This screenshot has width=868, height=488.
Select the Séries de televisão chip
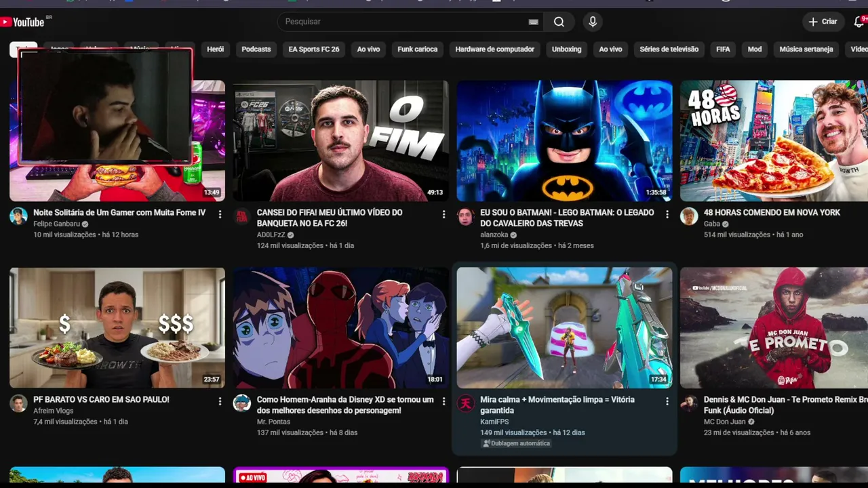(669, 49)
